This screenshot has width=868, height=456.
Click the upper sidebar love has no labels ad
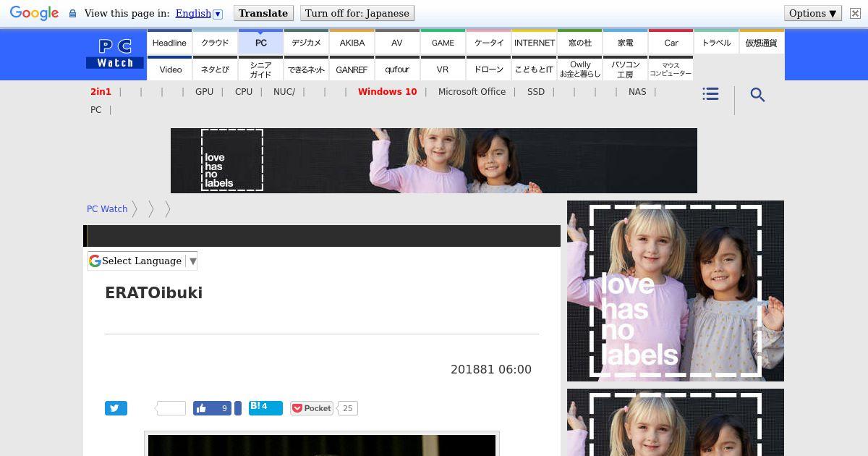(676, 291)
